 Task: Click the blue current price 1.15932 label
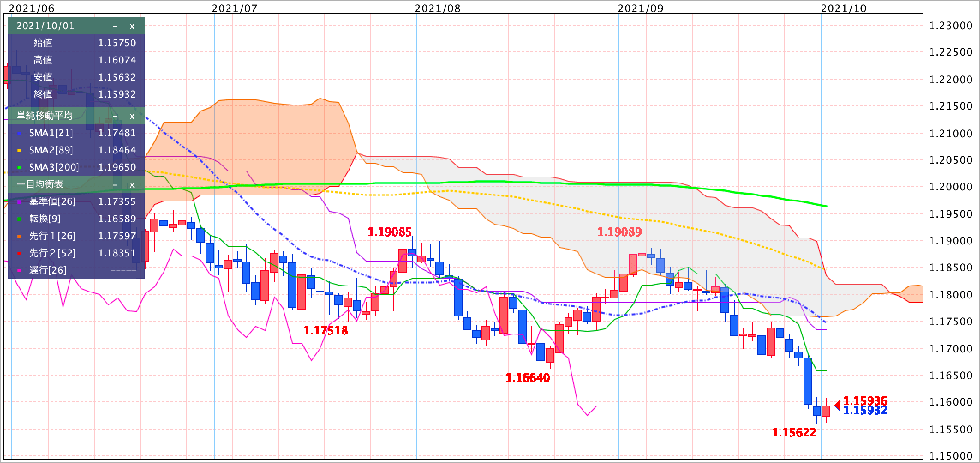coord(865,411)
